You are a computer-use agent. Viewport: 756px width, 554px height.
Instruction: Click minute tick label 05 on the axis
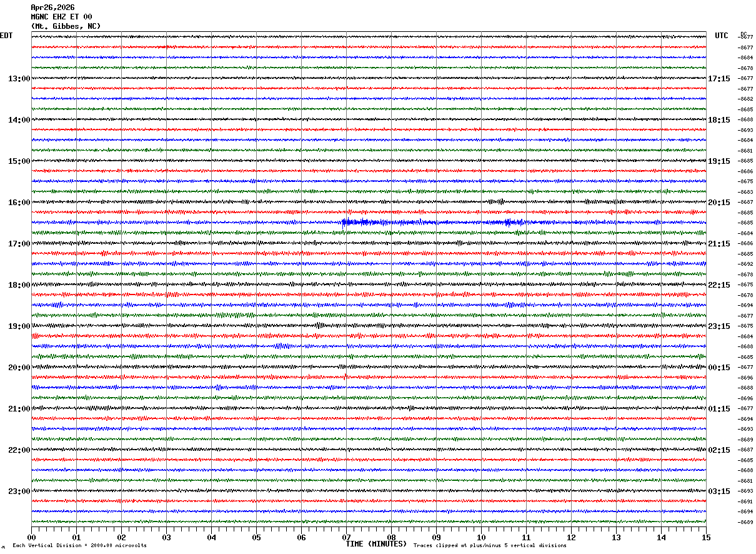pos(256,537)
